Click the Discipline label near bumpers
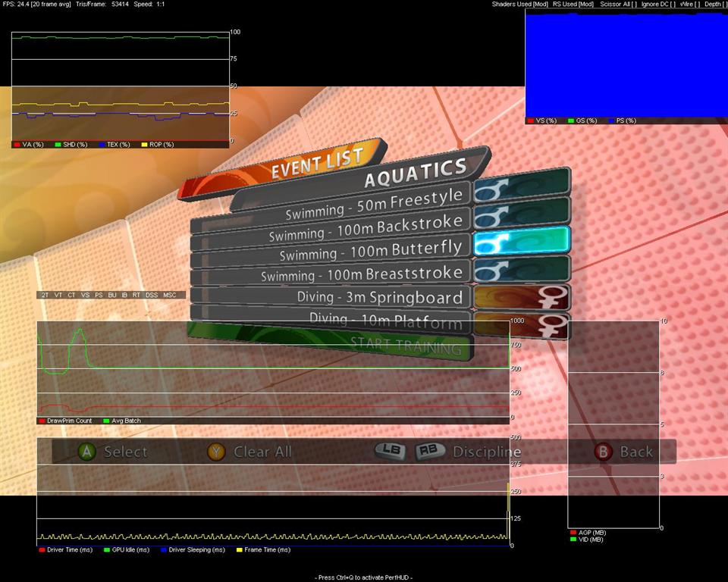This screenshot has width=728, height=582. [487, 452]
